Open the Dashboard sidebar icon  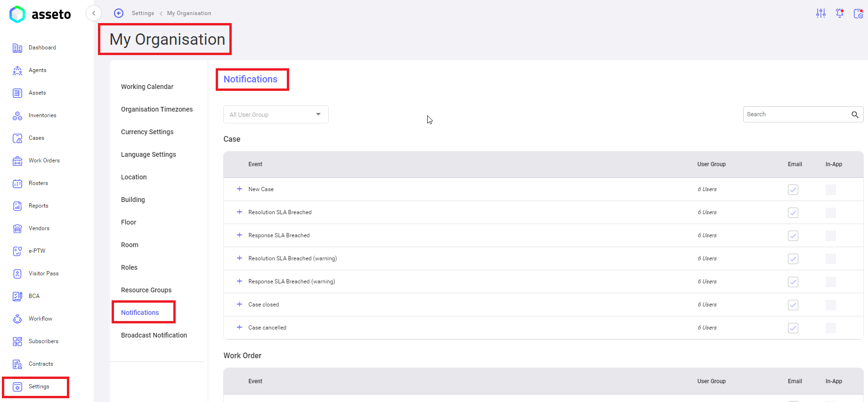[17, 48]
